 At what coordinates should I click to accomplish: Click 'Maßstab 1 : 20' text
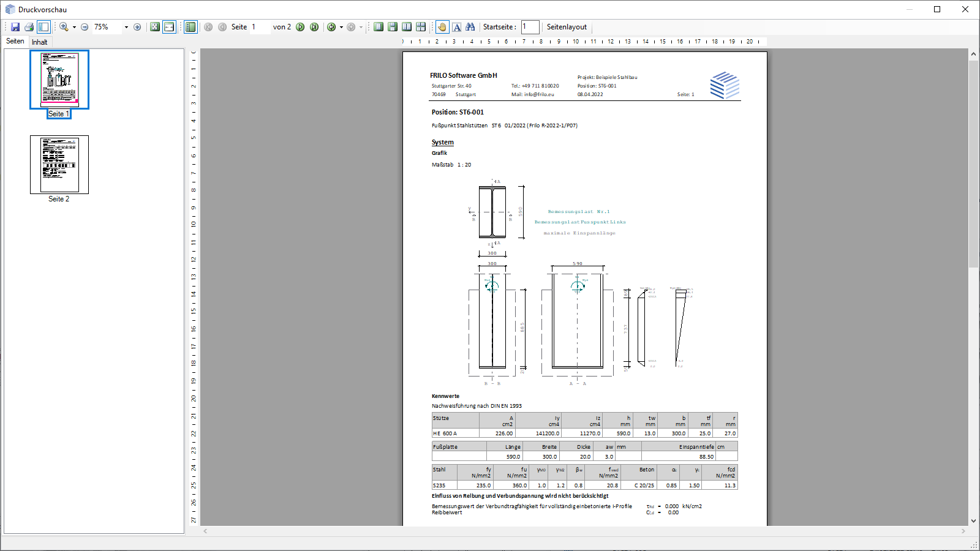(451, 165)
